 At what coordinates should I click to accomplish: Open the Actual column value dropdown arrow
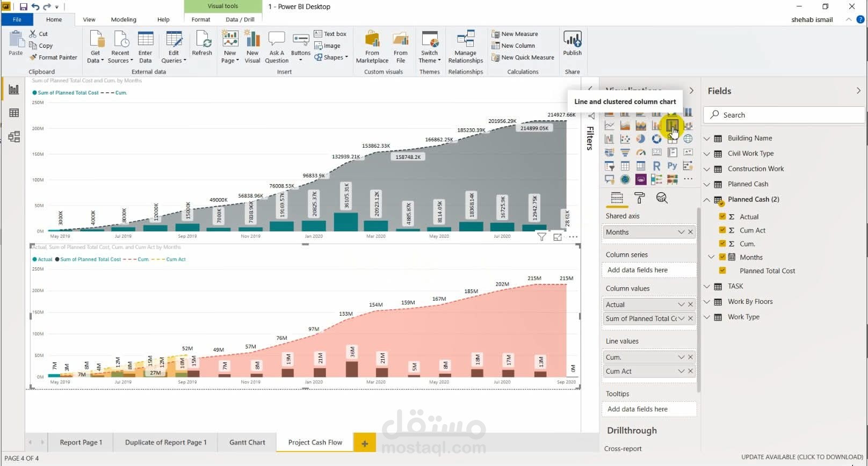click(681, 304)
